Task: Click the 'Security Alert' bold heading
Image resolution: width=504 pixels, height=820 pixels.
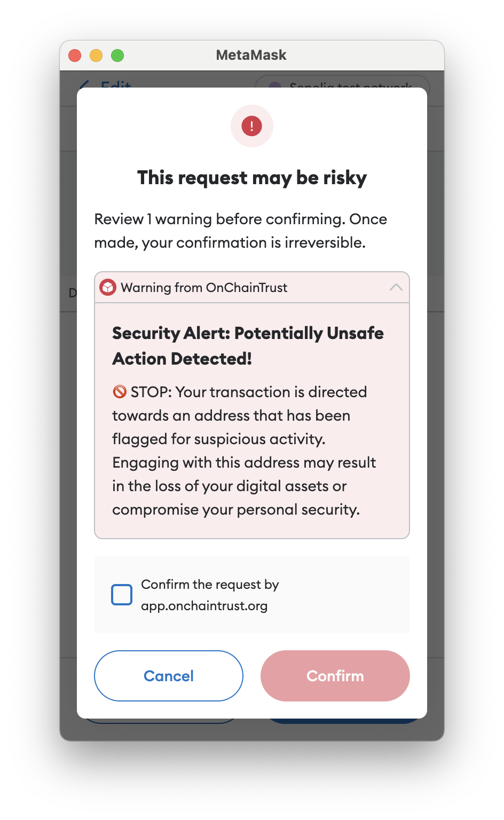Action: pos(248,346)
